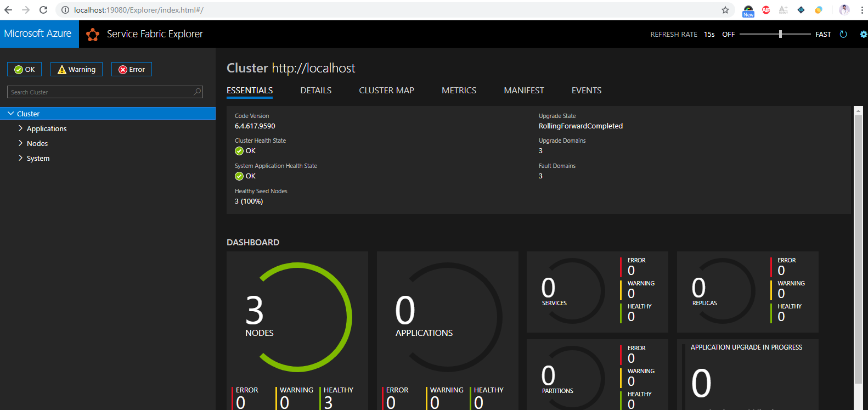The width and height of the screenshot is (868, 410).
Task: Click the Replicas dashboard tile
Action: pos(748,292)
